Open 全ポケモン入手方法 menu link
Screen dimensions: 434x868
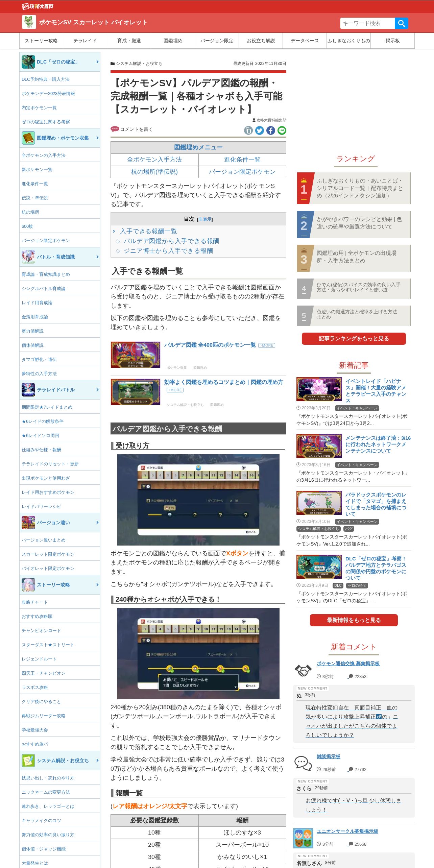pos(154,160)
